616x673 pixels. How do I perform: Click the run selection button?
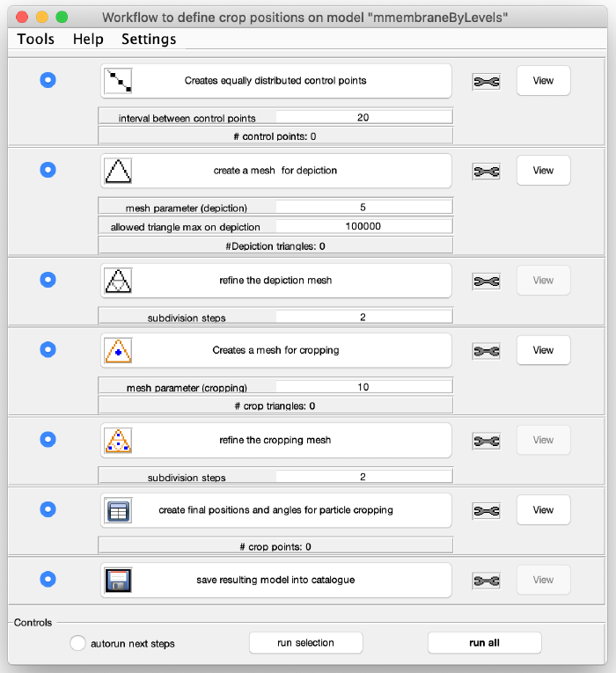click(x=305, y=642)
